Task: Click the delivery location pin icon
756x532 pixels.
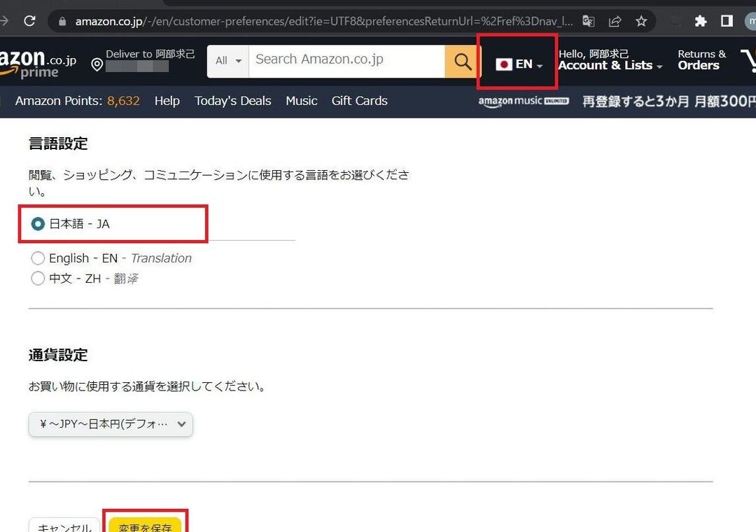Action: pyautogui.click(x=97, y=64)
